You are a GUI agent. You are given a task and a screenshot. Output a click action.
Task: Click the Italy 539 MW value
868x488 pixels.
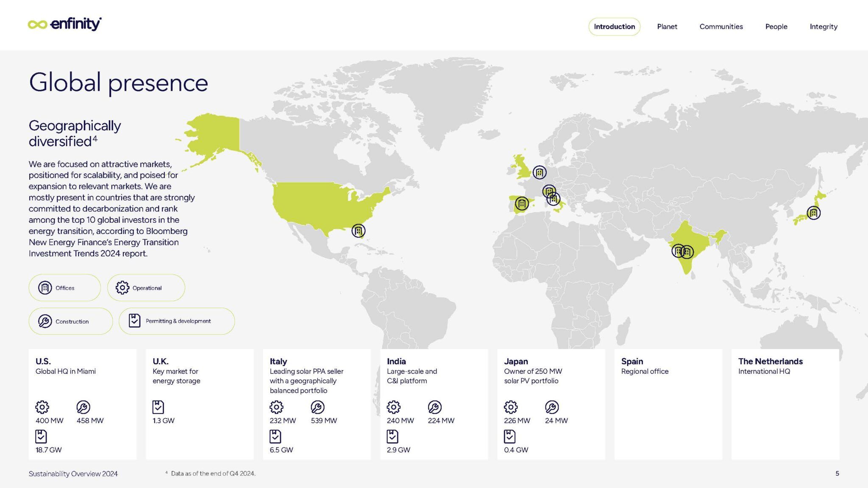324,421
